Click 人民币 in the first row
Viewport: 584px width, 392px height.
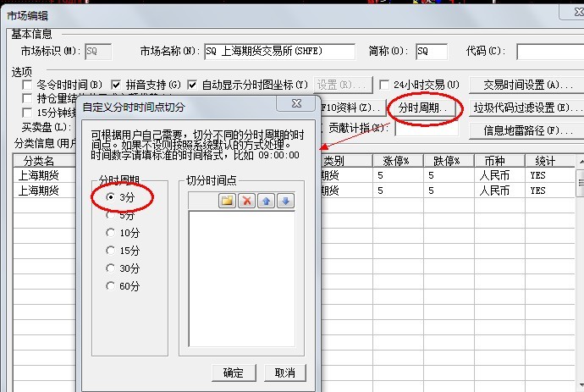point(494,175)
